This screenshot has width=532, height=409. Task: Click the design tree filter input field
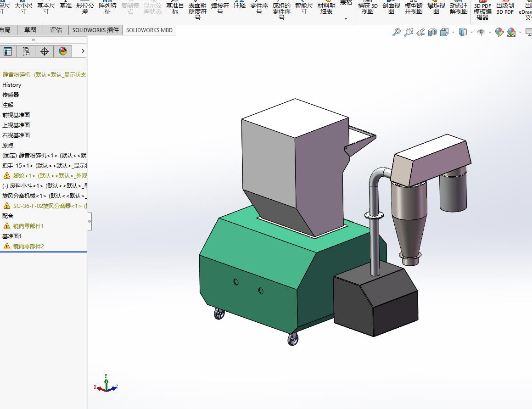pos(43,63)
